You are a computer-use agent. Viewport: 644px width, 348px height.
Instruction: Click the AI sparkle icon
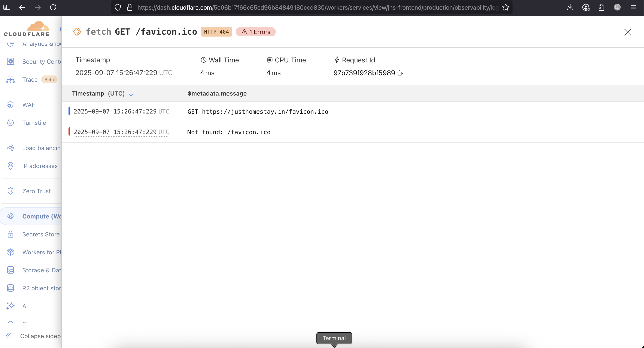pos(10,306)
